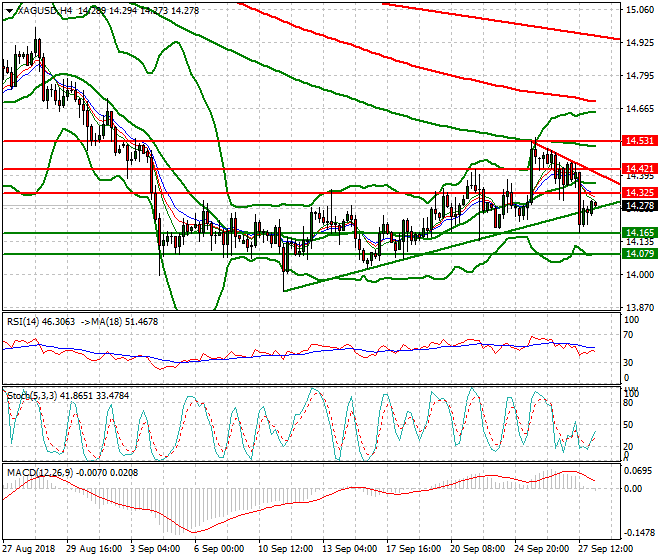Select the 17 Sep 16:00 time label
660x560 pixels.
click(x=413, y=549)
